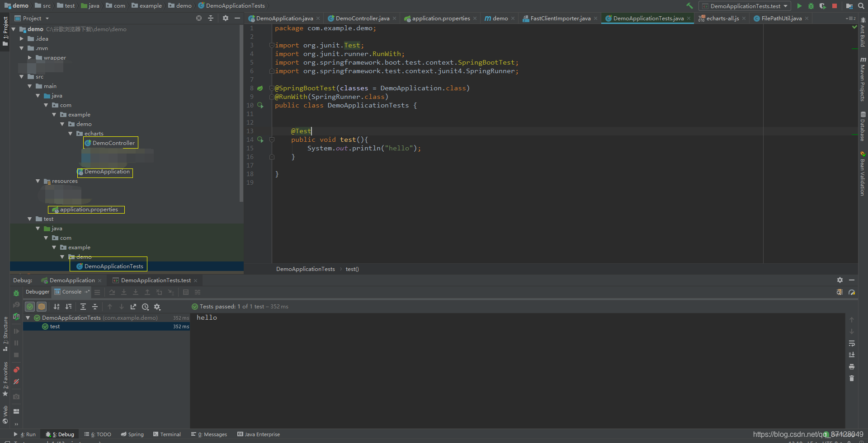Collapse the .mvn folder
Viewport: 868px width, 443px height.
(x=21, y=48)
